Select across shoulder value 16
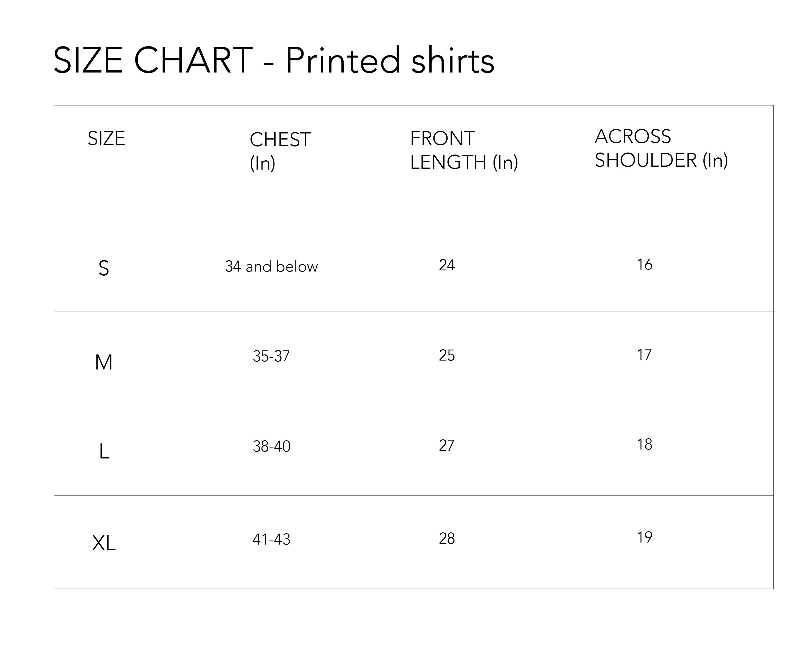This screenshot has width=812, height=650. tap(645, 265)
